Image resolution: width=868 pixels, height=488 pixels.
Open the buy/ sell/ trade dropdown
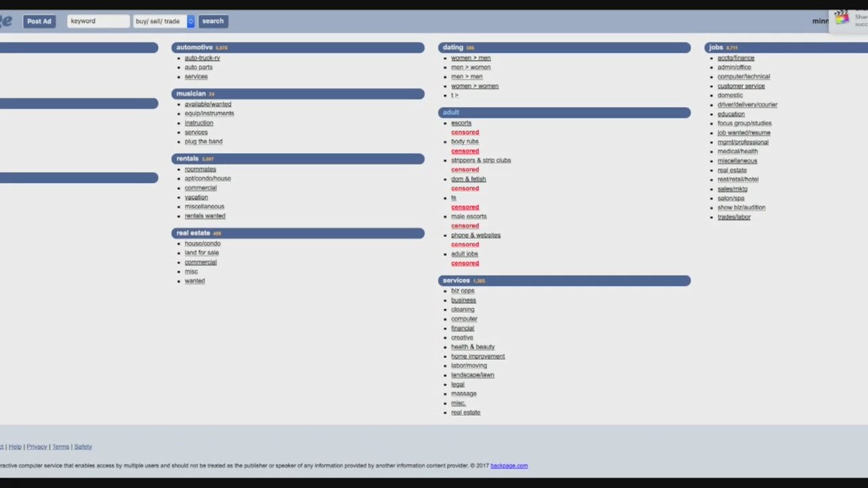pos(163,21)
